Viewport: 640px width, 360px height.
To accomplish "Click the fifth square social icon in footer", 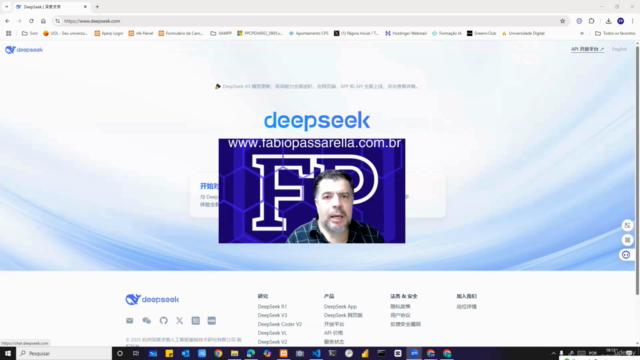I will [196, 321].
